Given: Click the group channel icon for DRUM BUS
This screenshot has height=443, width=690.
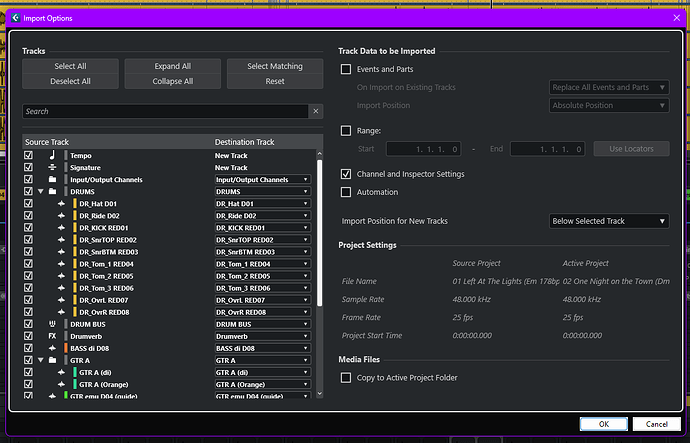Looking at the screenshot, I should coord(52,324).
